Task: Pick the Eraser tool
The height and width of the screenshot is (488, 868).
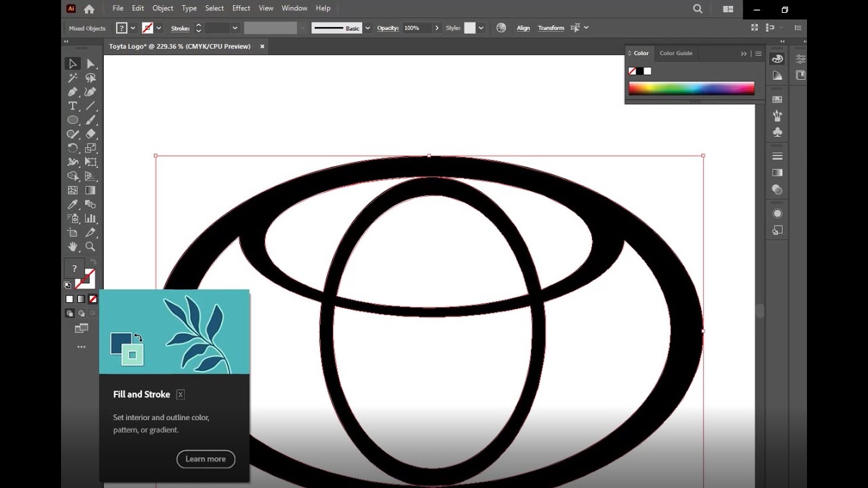Action: pos(90,134)
